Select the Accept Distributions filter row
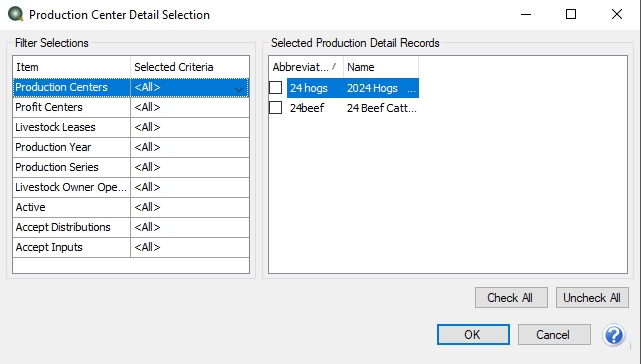The image size is (641, 364). pos(131,227)
